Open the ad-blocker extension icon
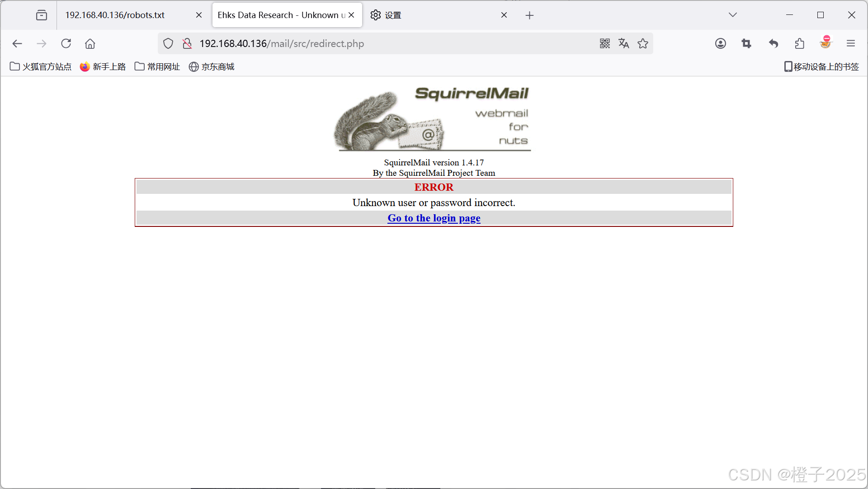 point(826,43)
